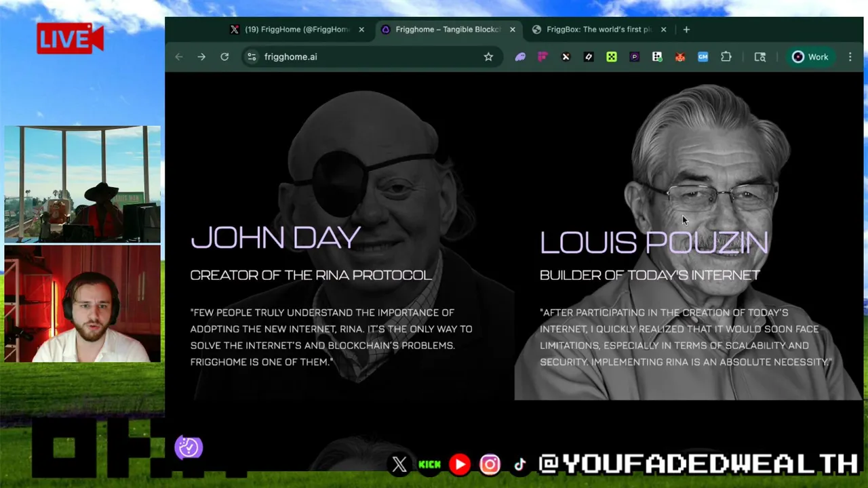Open the MetaMask fox extension

click(x=680, y=57)
